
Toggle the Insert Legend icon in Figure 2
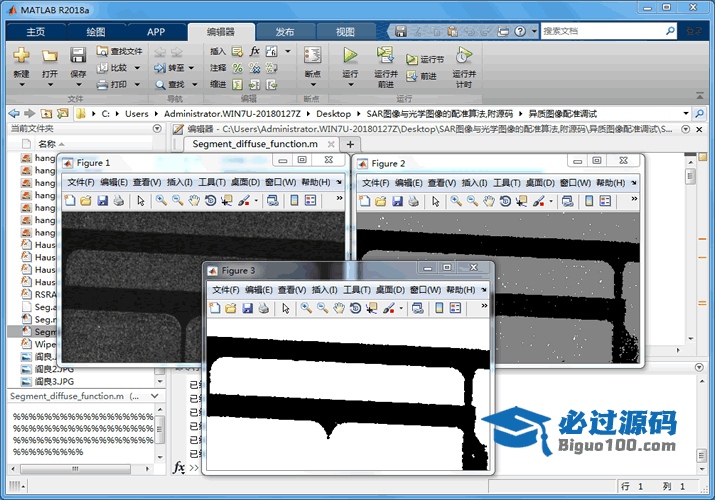[606, 200]
